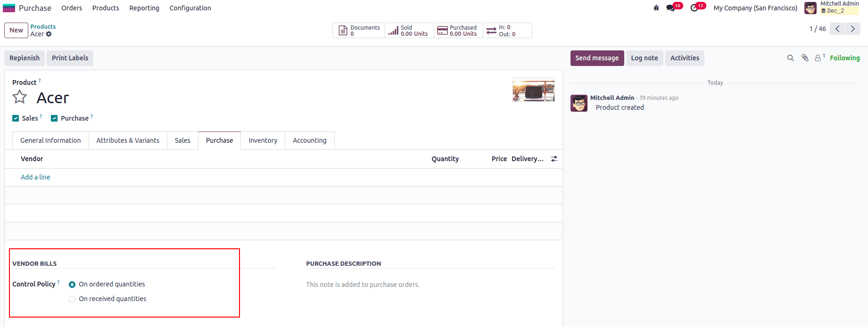Click the Purchase app name
The height and width of the screenshot is (327, 868).
coord(35,8)
